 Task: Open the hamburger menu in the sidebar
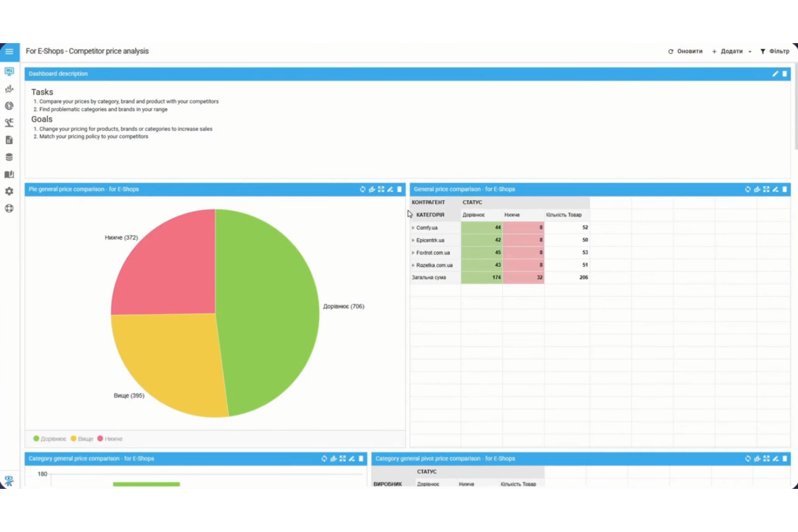coord(9,51)
